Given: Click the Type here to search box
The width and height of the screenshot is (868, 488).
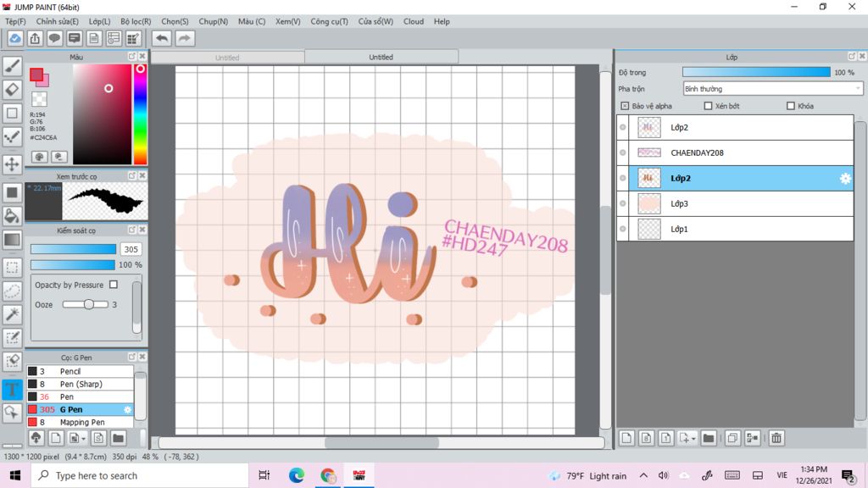Looking at the screenshot, I should (140, 475).
